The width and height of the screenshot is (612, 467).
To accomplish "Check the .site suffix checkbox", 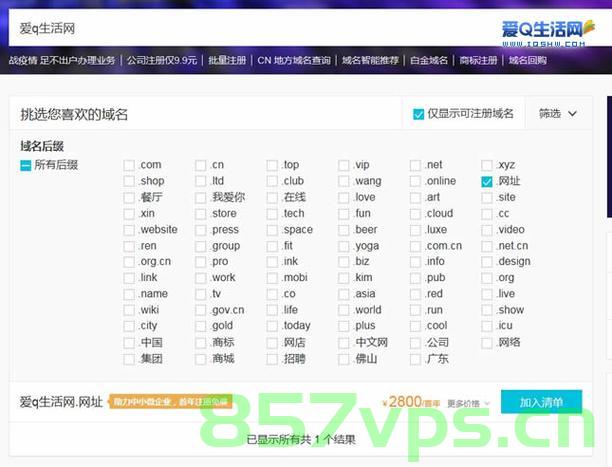I will (487, 198).
